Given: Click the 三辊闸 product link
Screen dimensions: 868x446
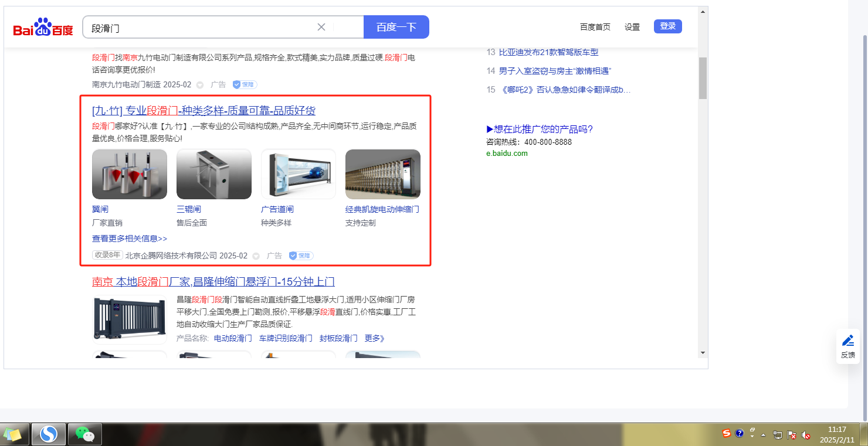Looking at the screenshot, I should coord(189,209).
